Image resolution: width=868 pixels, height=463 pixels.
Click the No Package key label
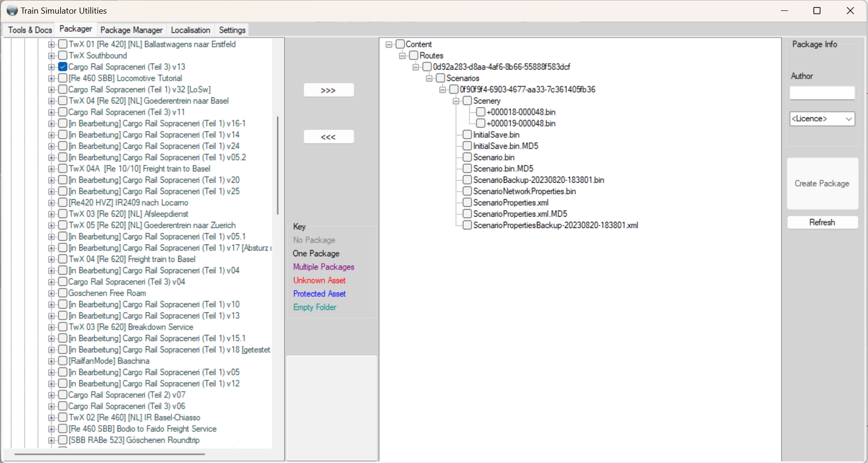coord(314,240)
